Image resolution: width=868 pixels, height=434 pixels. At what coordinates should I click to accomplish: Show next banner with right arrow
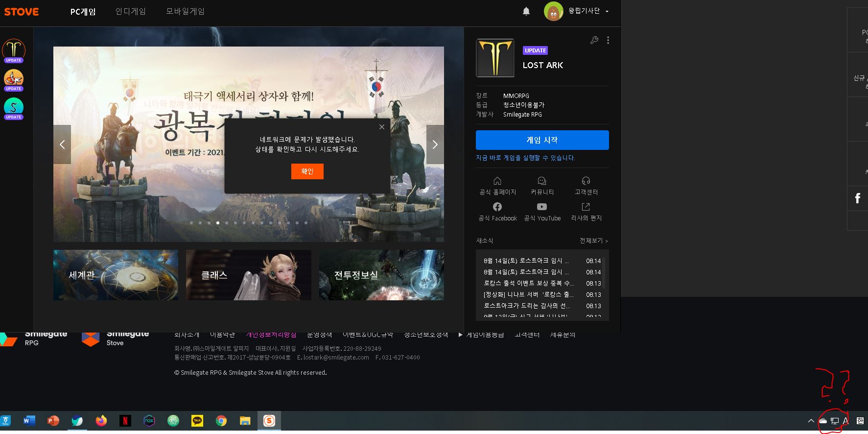(435, 145)
